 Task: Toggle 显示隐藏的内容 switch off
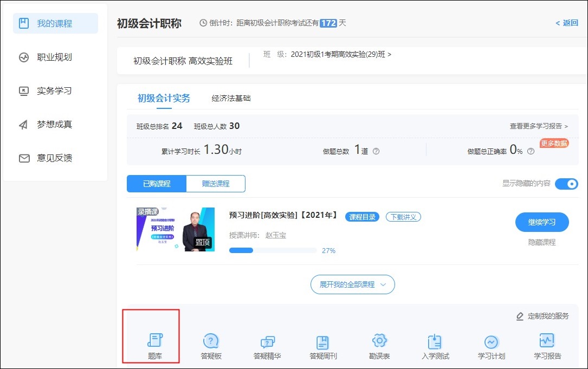pyautogui.click(x=566, y=184)
